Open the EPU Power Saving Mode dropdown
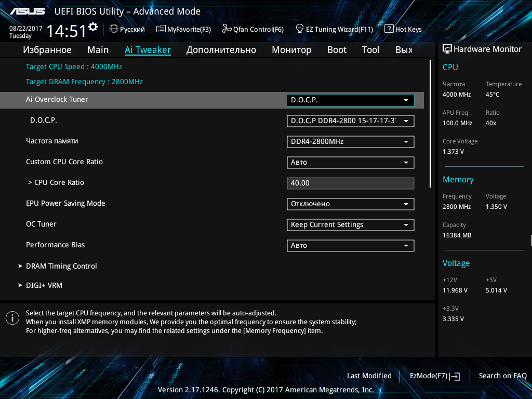532x399 pixels. [x=351, y=204]
